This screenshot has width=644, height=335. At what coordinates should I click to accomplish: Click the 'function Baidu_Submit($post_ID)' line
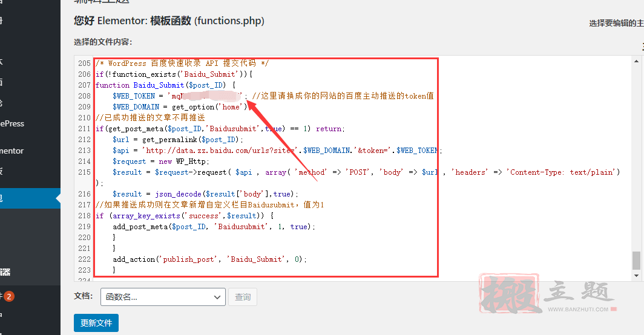click(x=165, y=85)
